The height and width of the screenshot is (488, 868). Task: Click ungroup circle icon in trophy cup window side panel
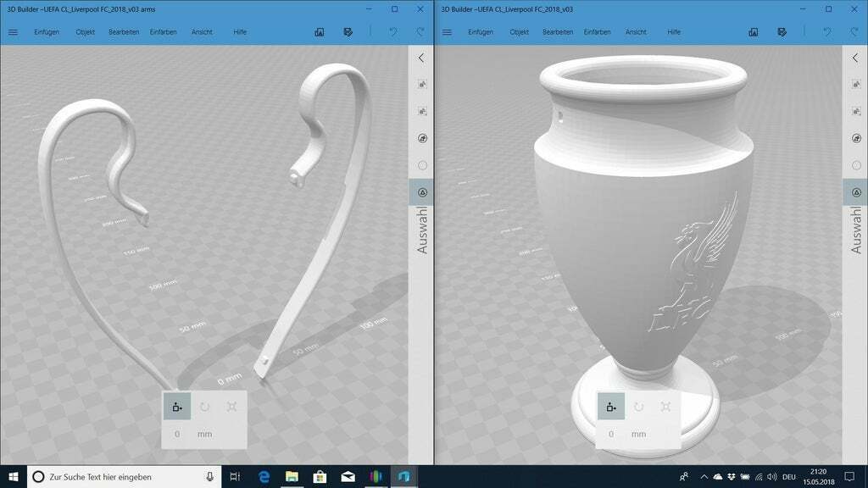[x=856, y=165]
